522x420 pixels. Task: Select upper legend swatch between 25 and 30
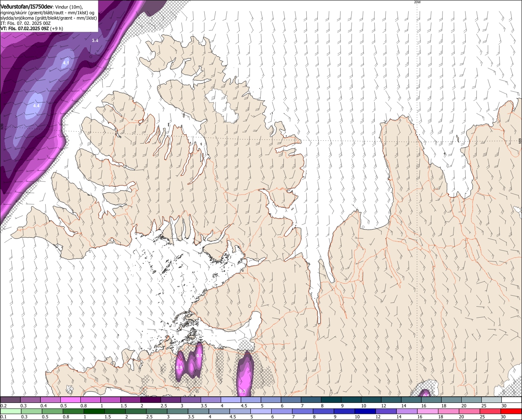(492, 400)
